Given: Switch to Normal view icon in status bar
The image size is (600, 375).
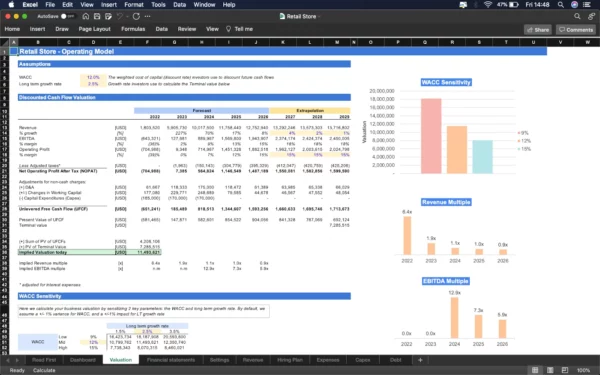Looking at the screenshot, I should coord(535,370).
